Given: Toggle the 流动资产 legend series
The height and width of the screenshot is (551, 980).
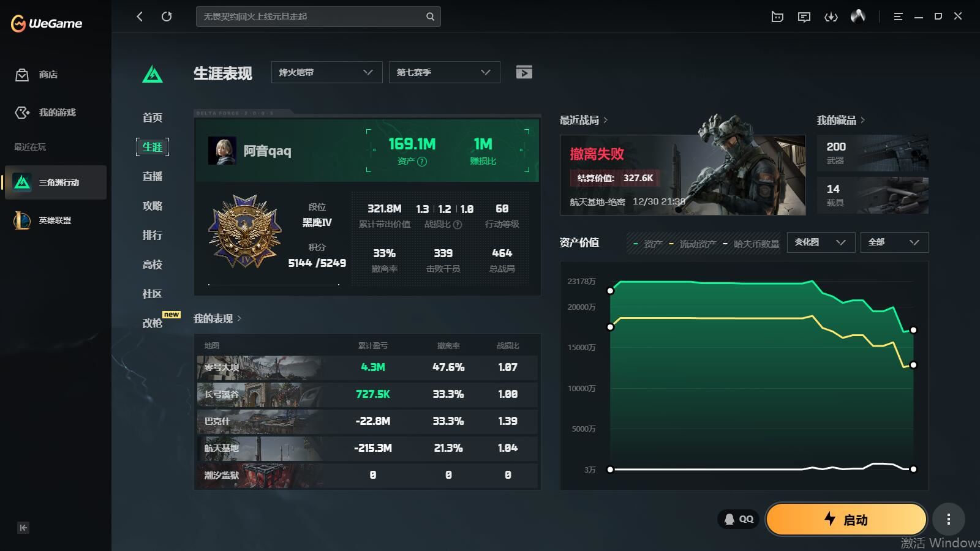Looking at the screenshot, I should coord(693,244).
